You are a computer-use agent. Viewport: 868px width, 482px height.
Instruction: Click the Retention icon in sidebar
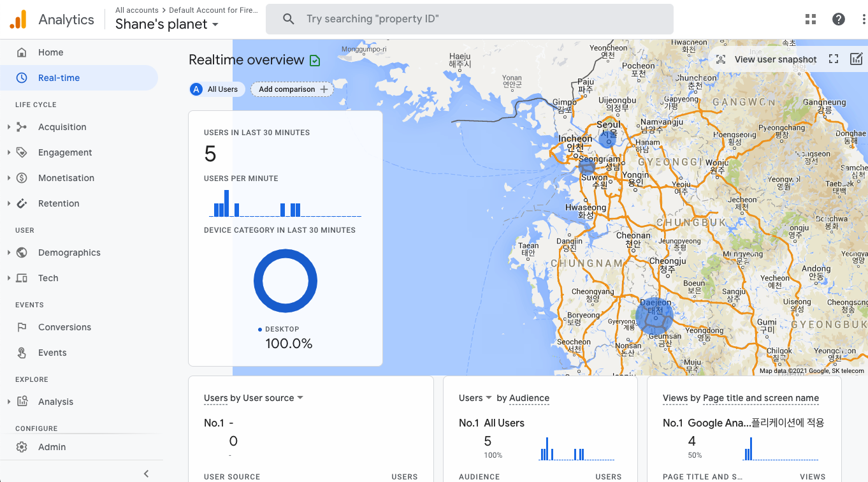[22, 203]
